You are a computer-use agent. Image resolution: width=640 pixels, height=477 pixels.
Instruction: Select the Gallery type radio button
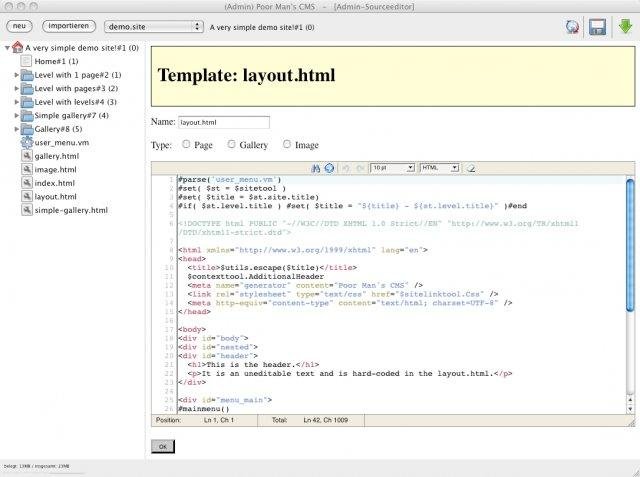tap(232, 145)
